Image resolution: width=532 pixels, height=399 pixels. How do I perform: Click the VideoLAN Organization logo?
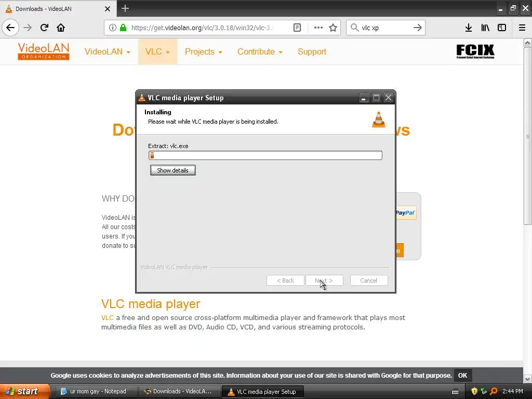(44, 51)
